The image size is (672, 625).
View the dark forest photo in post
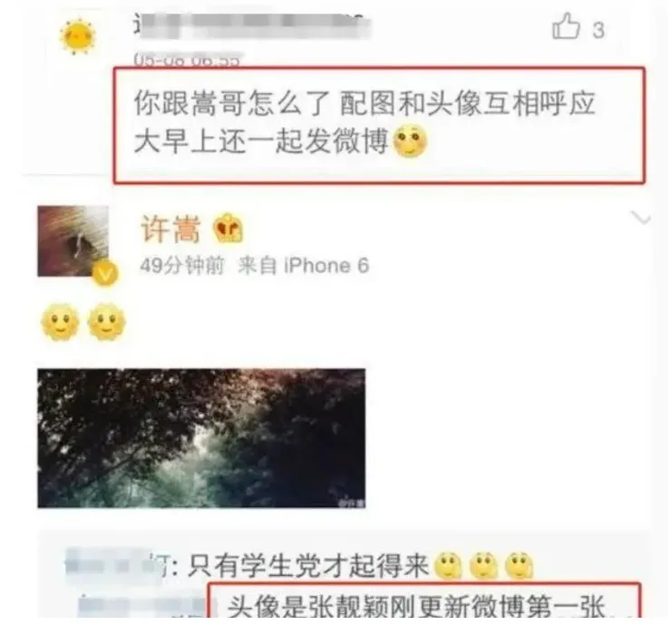(201, 438)
